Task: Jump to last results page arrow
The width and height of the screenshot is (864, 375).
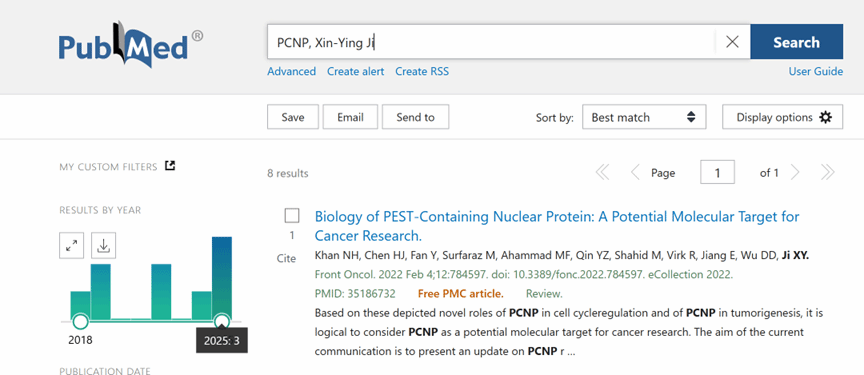Action: (828, 173)
